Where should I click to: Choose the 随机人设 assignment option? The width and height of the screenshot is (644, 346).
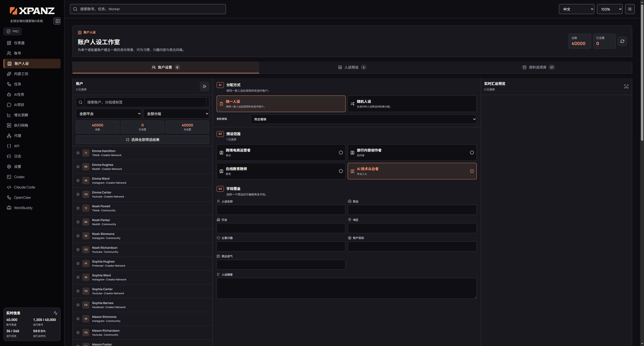click(412, 104)
